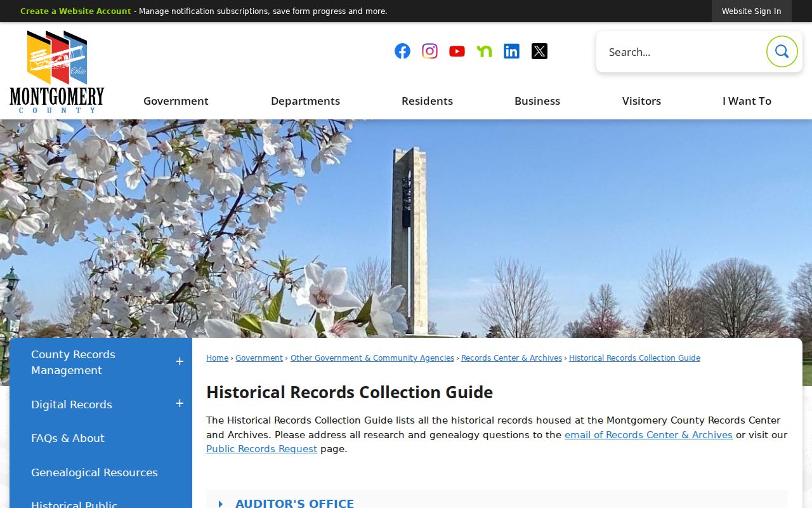Open Digital Records sidebar item

[x=72, y=404]
